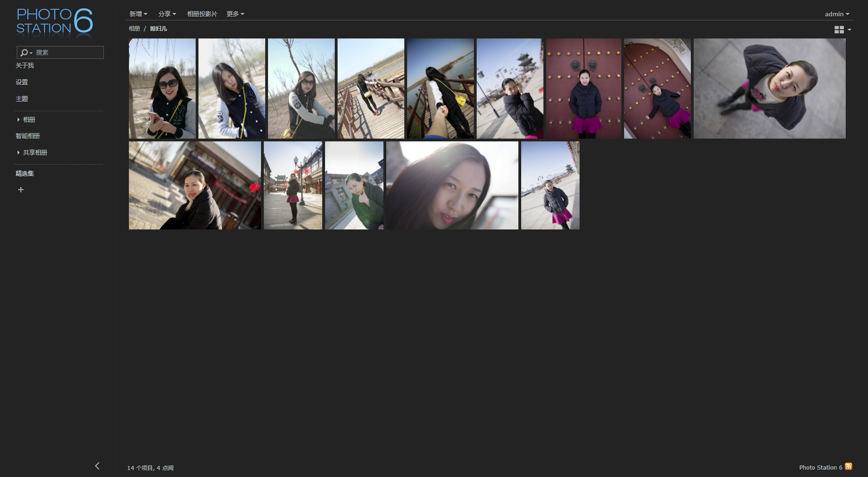Select 相册 in the sidebar
The width and height of the screenshot is (868, 477).
point(29,120)
